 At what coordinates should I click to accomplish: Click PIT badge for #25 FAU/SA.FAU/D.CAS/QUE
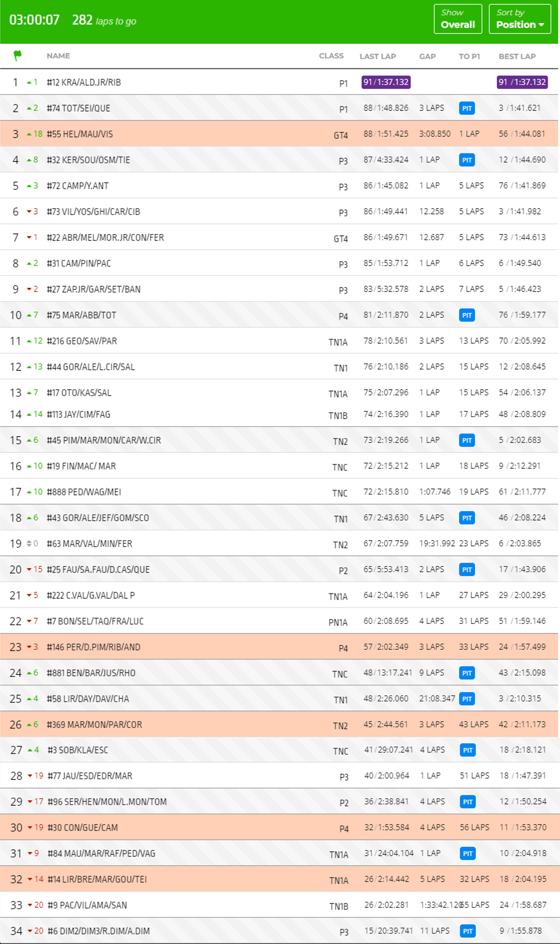[467, 569]
